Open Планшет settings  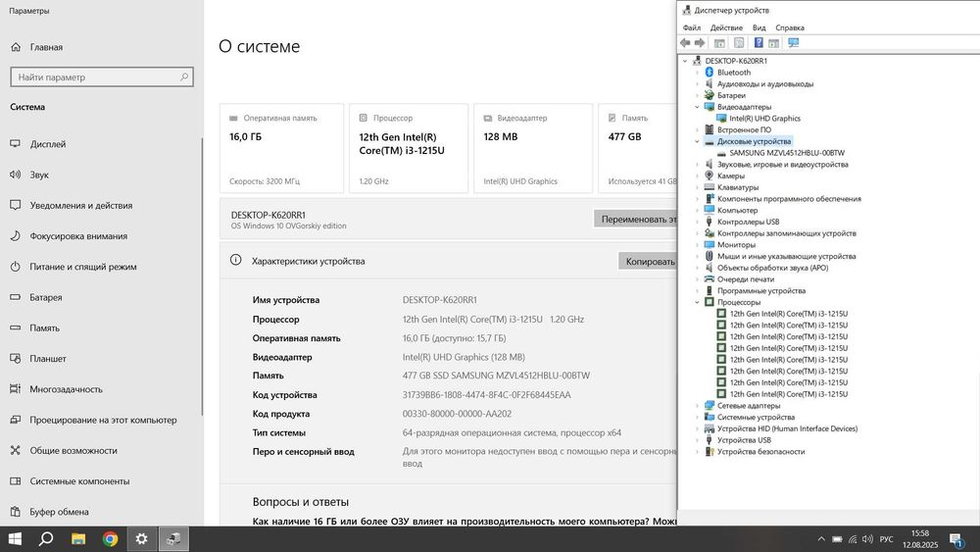click(48, 358)
